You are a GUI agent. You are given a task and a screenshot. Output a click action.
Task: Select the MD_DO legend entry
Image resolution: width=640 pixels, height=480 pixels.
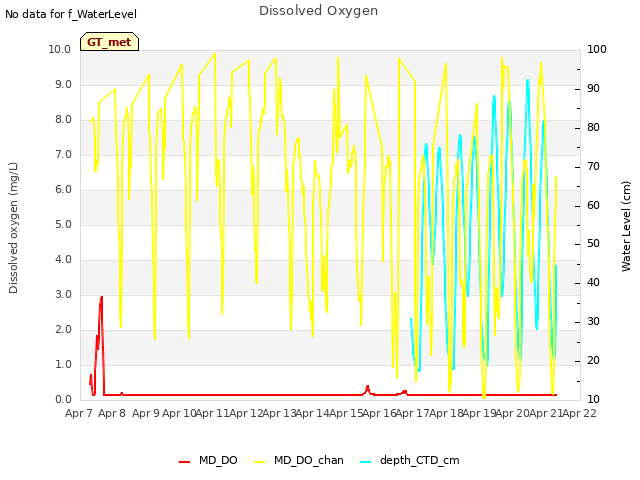click(208, 461)
